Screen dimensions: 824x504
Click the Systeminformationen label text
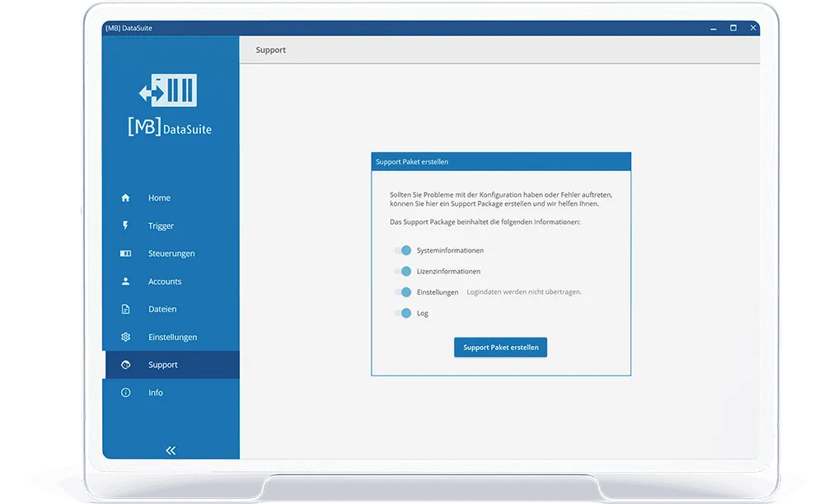451,250
